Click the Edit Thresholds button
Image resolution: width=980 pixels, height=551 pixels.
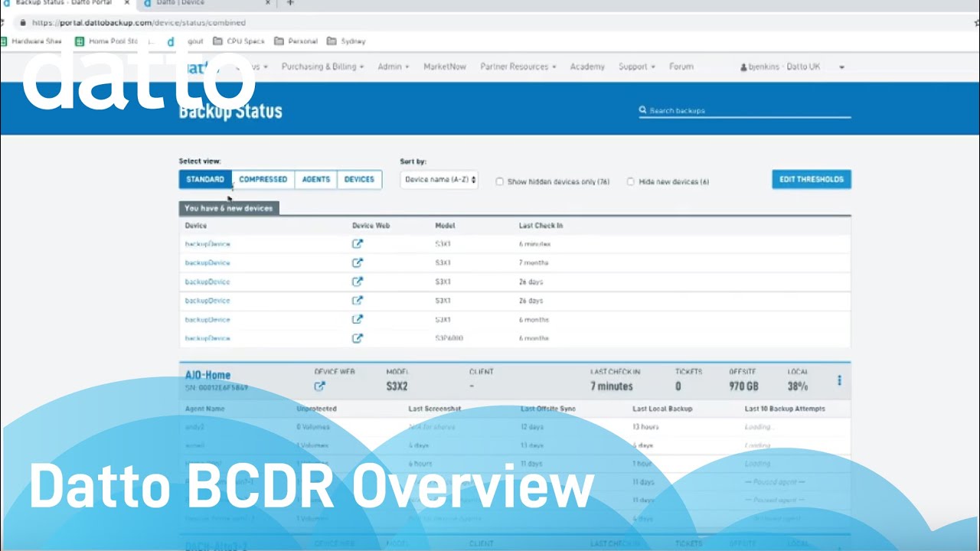pyautogui.click(x=812, y=180)
